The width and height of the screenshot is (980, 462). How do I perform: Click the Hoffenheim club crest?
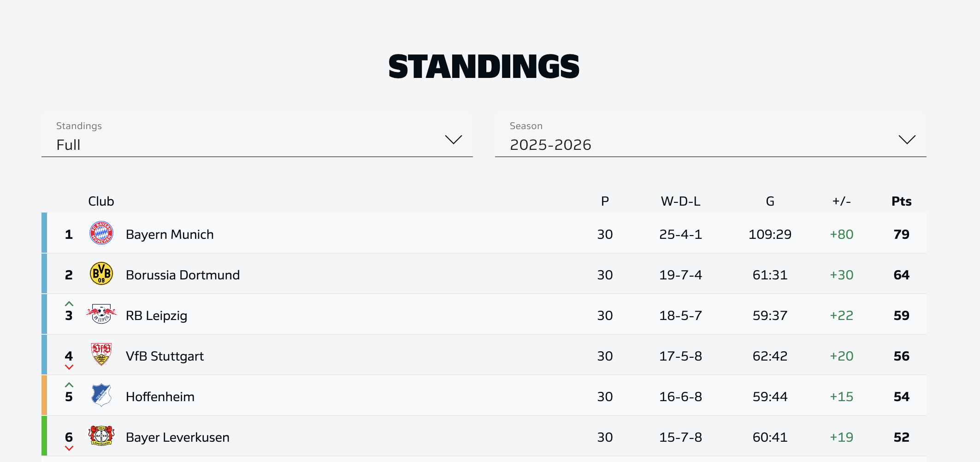(x=101, y=395)
